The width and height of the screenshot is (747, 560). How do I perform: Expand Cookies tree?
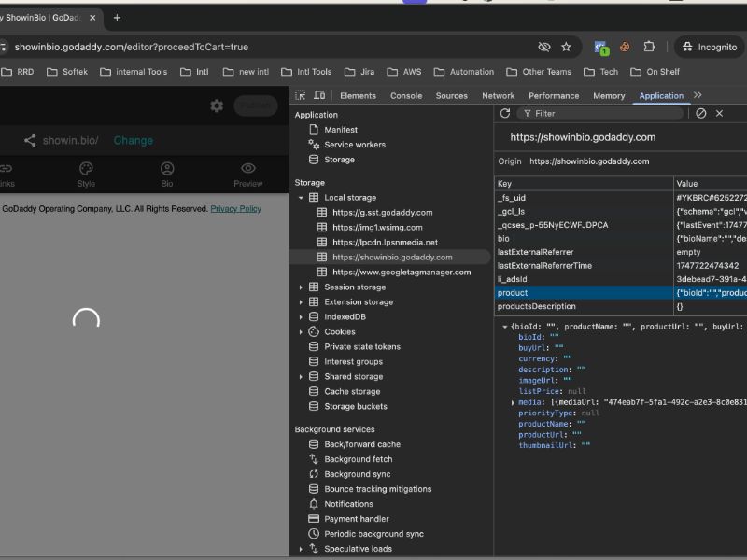[301, 332]
